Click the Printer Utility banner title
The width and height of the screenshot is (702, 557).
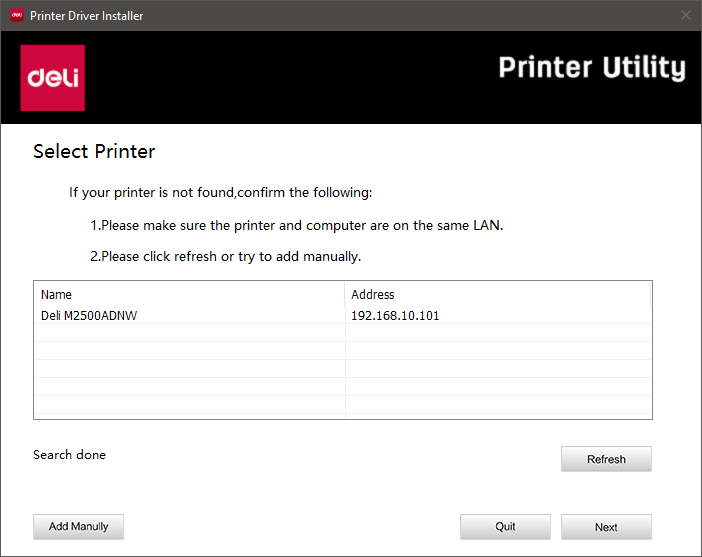591,68
